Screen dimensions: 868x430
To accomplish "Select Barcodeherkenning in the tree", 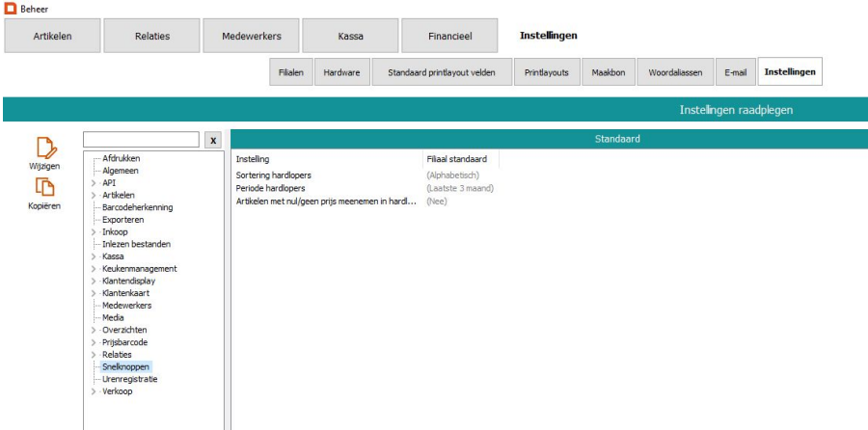I will tap(137, 207).
